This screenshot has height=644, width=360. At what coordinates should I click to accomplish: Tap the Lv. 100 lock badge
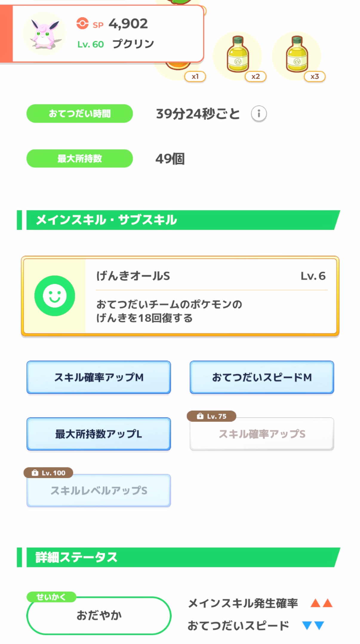pyautogui.click(x=48, y=473)
